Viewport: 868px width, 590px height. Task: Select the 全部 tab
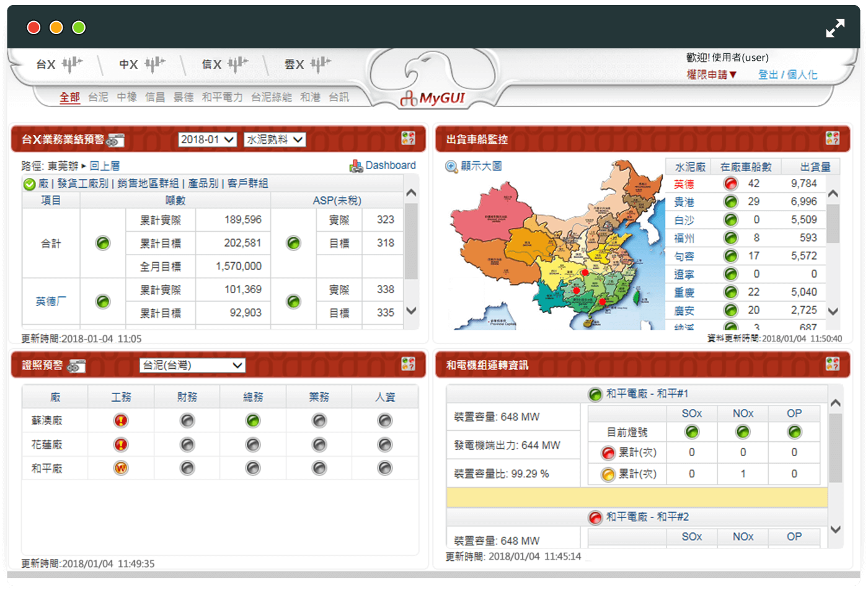point(70,97)
